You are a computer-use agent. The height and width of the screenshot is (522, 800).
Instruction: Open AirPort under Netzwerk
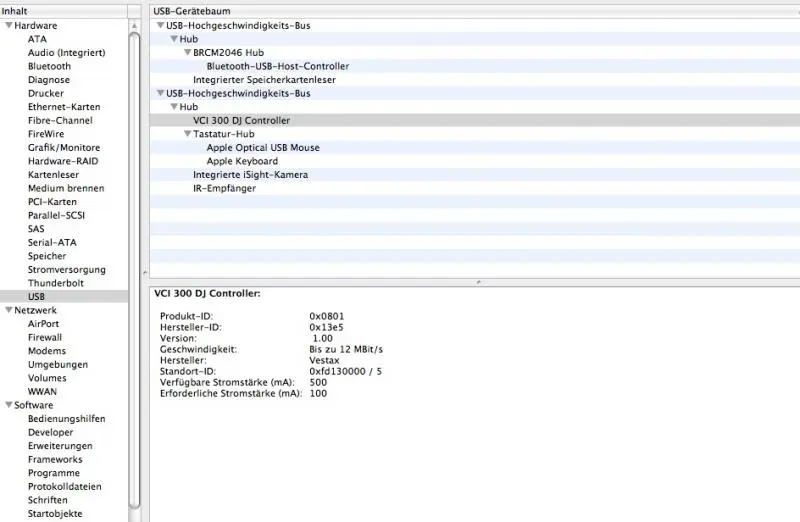coord(43,324)
